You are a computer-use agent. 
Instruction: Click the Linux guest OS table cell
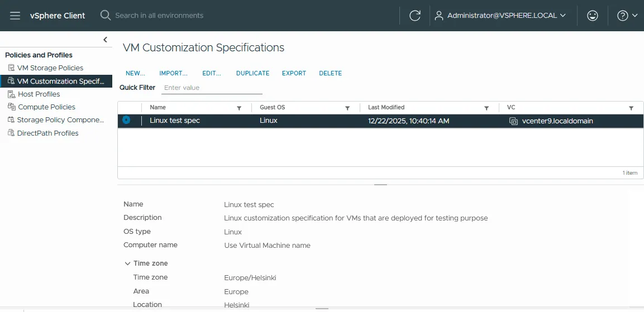(x=269, y=121)
